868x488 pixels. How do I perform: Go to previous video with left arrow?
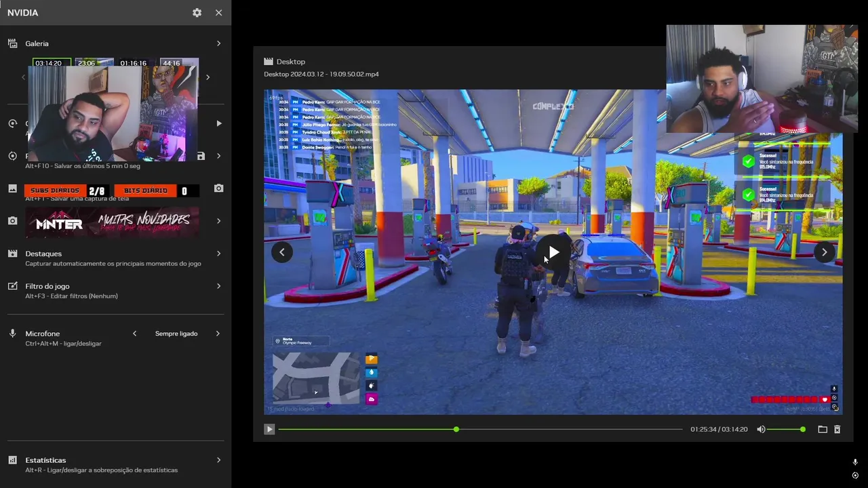pos(282,252)
